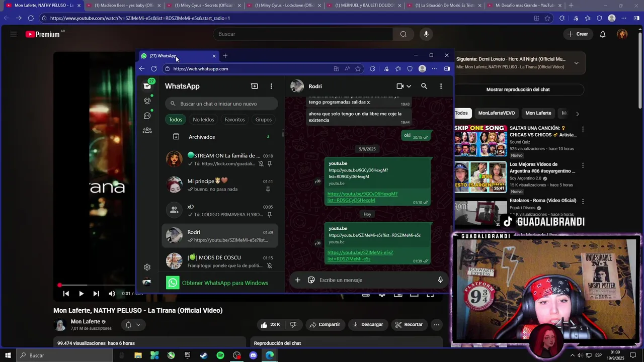Start a new chat in WhatsApp
The image size is (644, 362).
pos(255,86)
